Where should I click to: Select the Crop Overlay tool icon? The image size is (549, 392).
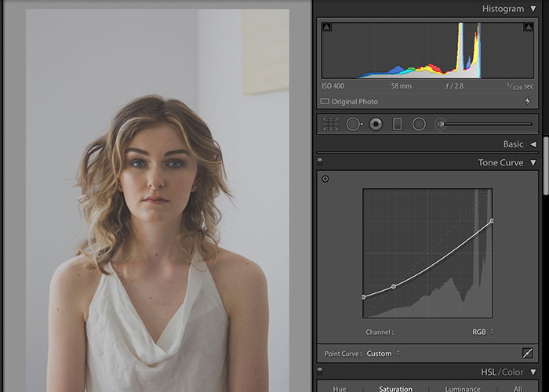(330, 124)
